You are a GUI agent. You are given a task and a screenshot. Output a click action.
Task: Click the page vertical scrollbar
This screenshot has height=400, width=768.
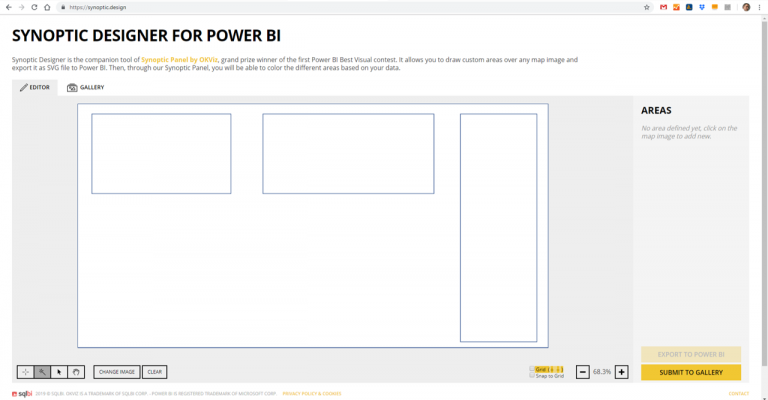point(764,193)
